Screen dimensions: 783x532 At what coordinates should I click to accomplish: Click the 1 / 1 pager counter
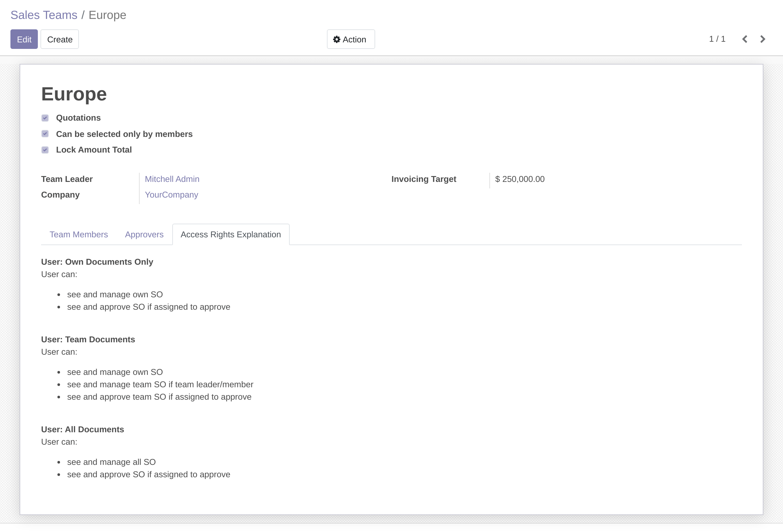coord(717,39)
